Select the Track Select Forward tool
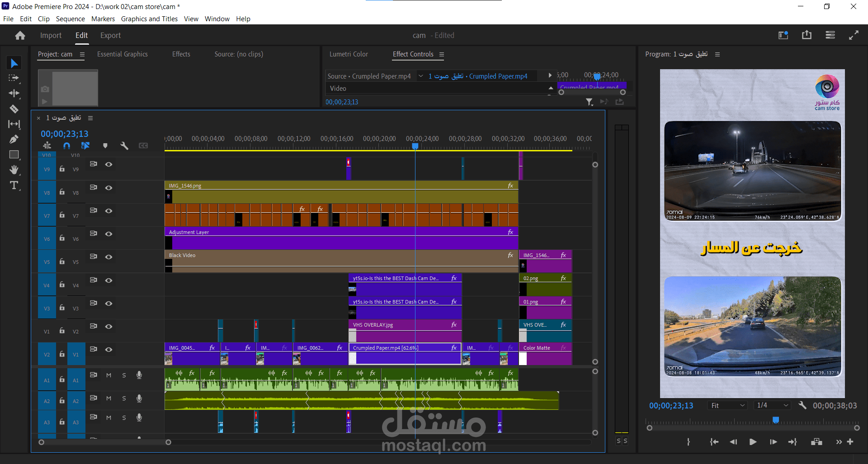 coord(14,78)
